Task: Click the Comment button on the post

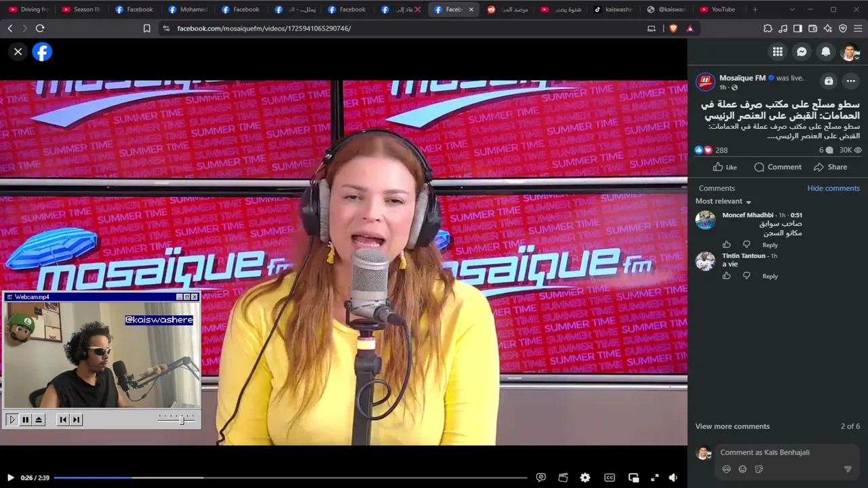Action: pos(778,167)
